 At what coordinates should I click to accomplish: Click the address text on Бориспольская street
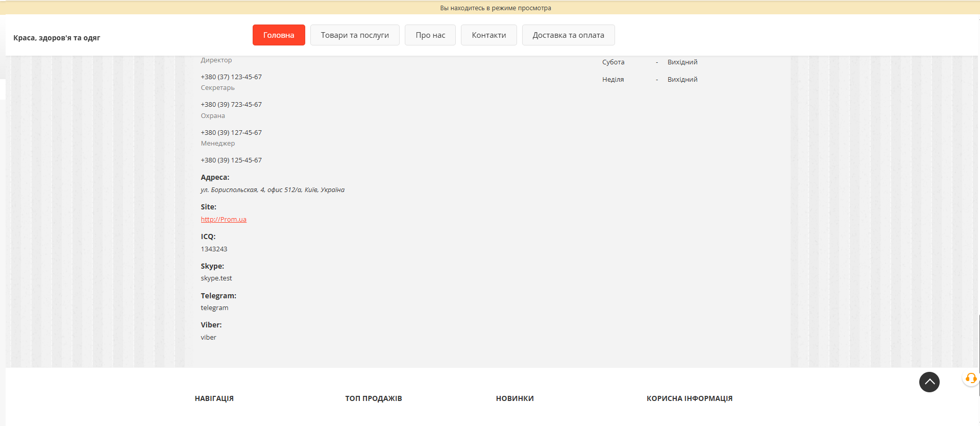click(x=273, y=190)
